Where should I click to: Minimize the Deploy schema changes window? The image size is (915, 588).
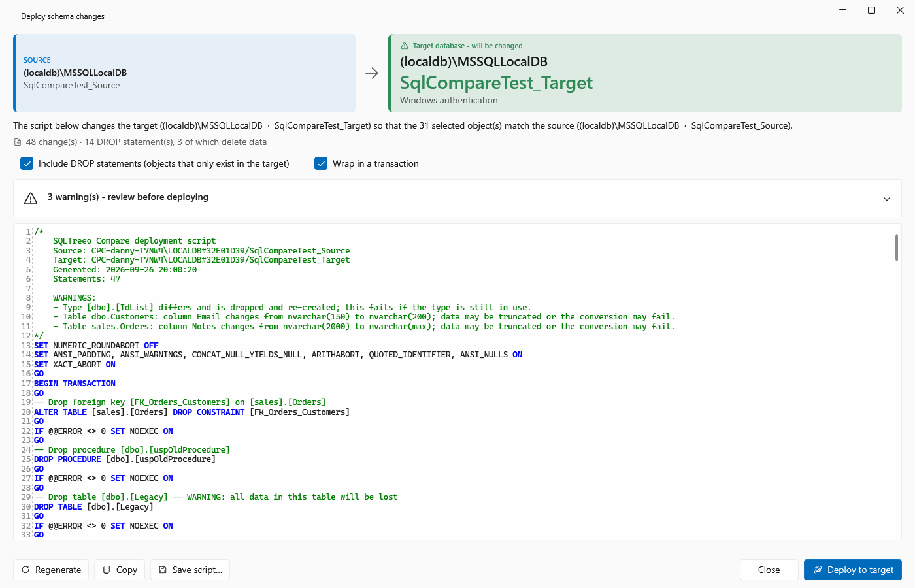coord(842,10)
